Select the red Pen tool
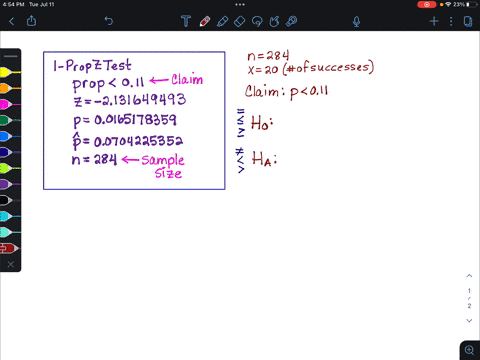This screenshot has width=480, height=360. [x=205, y=21]
